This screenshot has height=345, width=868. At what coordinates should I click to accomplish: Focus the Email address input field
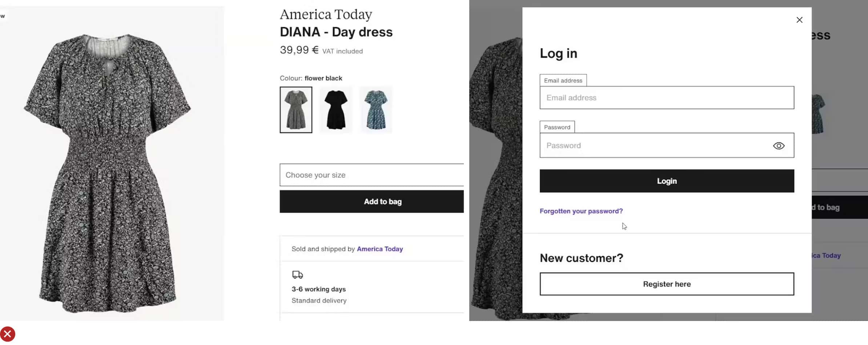tap(667, 98)
